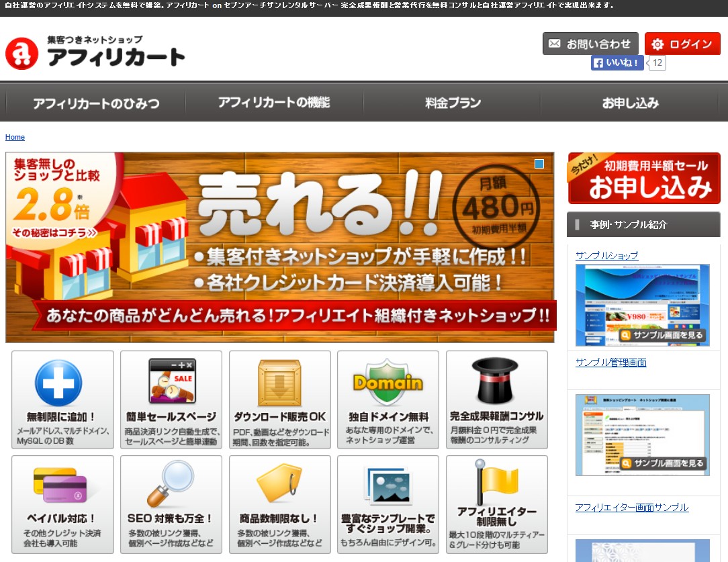This screenshot has height=562, width=728.
Task: Click the 事例・サンプル紹介 sidebar heading
Action: pyautogui.click(x=643, y=225)
